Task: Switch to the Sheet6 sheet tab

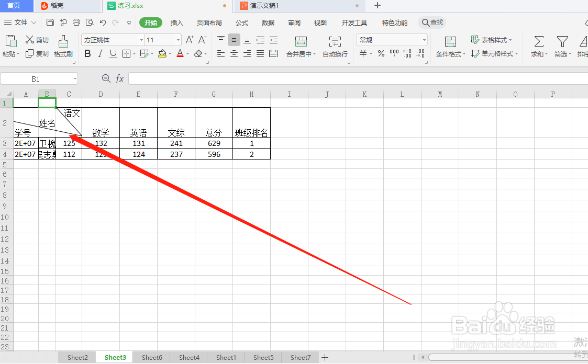Action: [x=152, y=357]
